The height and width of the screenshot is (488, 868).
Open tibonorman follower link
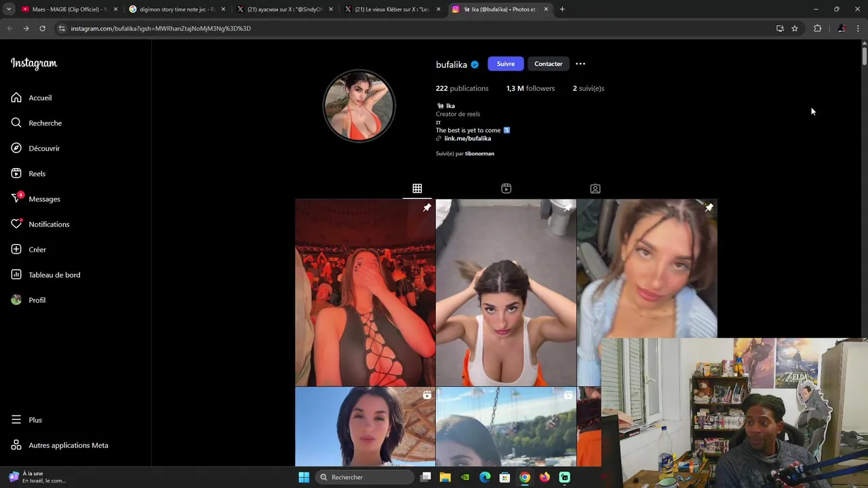(479, 154)
